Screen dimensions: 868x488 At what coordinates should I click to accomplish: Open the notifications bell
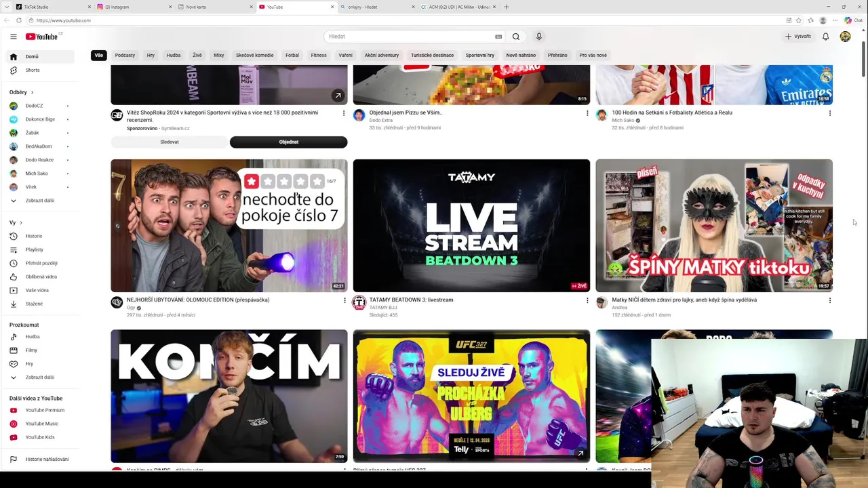point(825,37)
